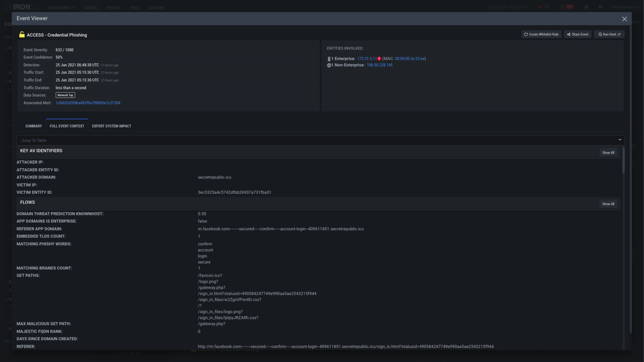Click the enterprise building icon under Entities Involved
644x362 pixels.
(329, 59)
